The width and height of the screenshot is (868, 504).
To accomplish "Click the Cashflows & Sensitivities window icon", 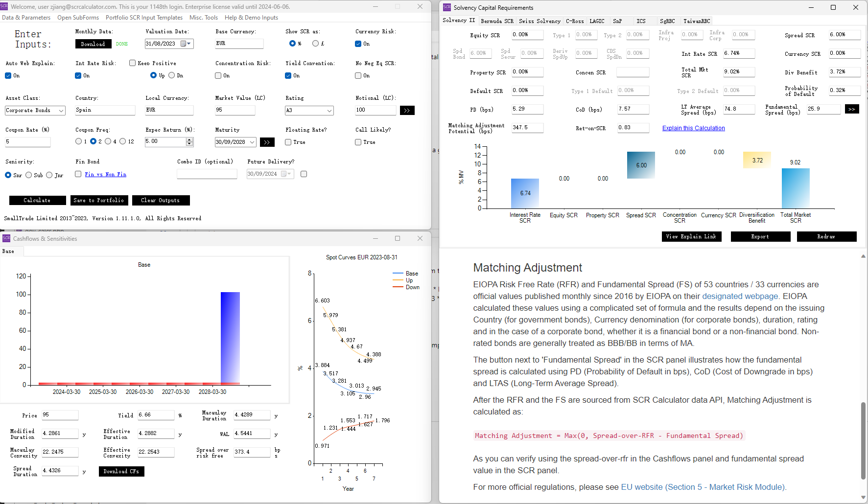I will (6, 238).
